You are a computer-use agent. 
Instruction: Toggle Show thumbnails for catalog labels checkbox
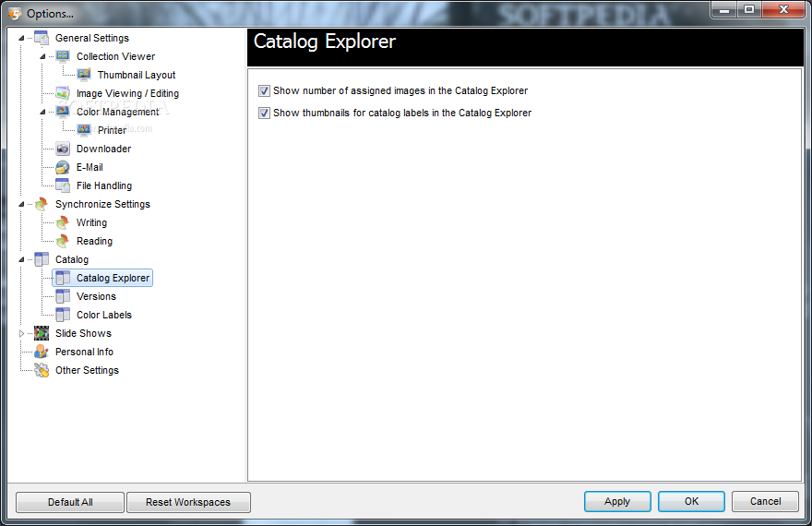coord(264,113)
